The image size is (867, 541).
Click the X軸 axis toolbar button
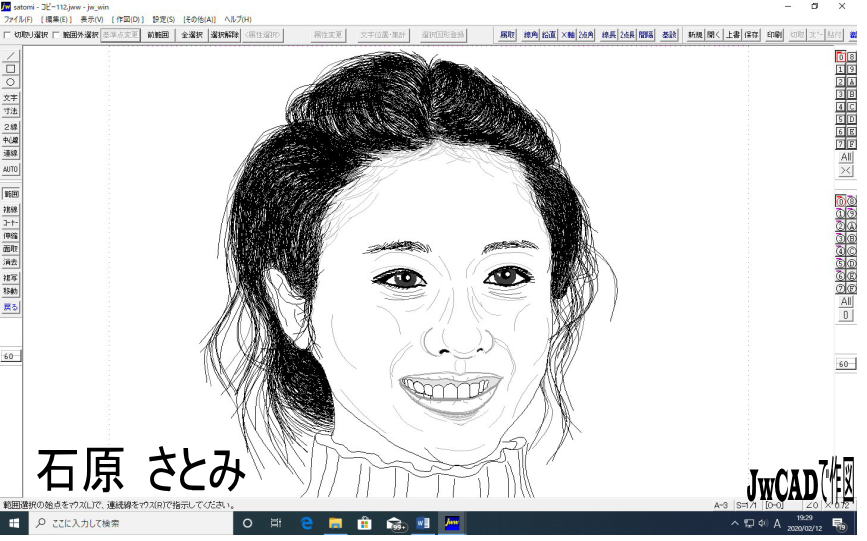tap(567, 35)
